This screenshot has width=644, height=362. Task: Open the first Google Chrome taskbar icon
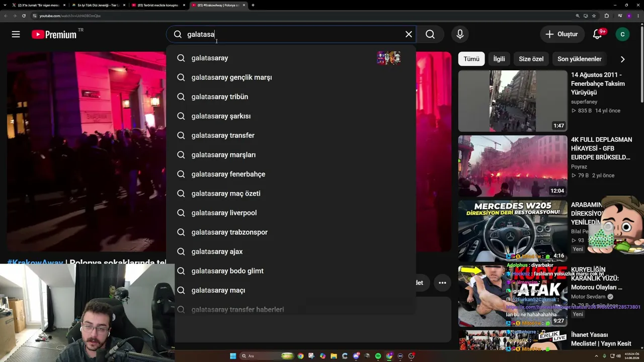pyautogui.click(x=300, y=356)
